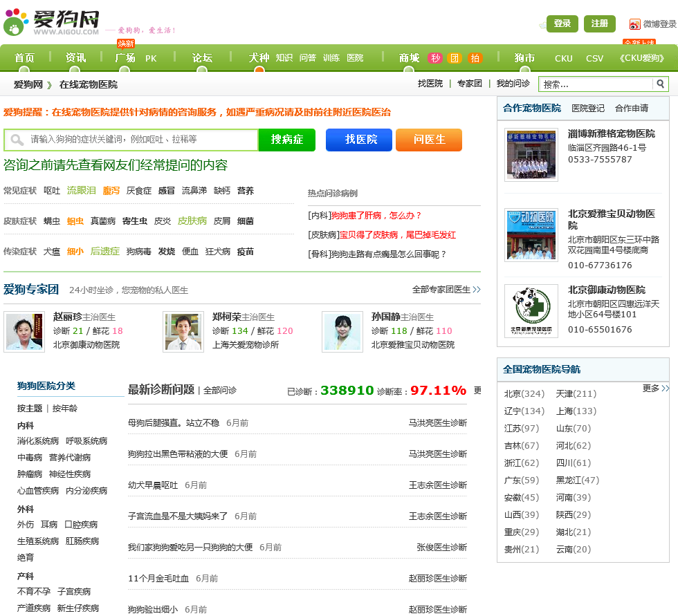678x616 pixels.
Task: Click 上海关爱宠物诊所 under 郑柯荣
Action: (246, 345)
